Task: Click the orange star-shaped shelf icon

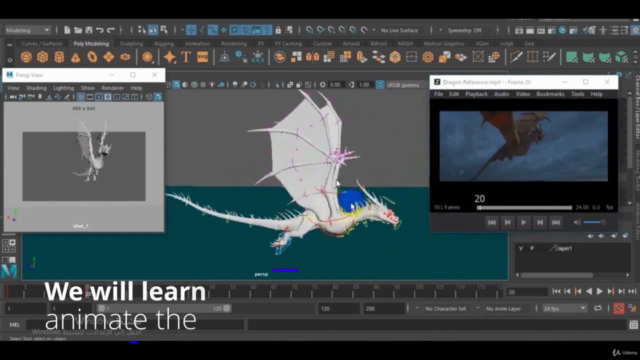Action: pyautogui.click(x=169, y=57)
